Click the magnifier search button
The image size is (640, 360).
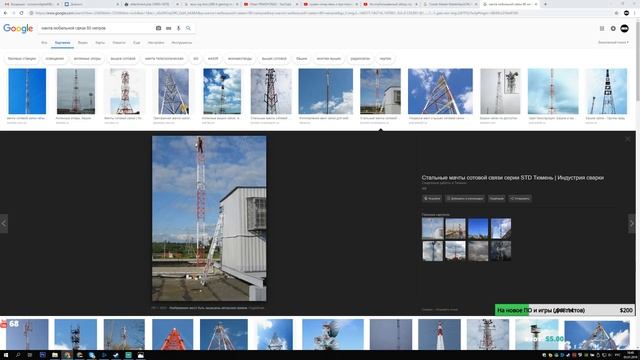188,28
